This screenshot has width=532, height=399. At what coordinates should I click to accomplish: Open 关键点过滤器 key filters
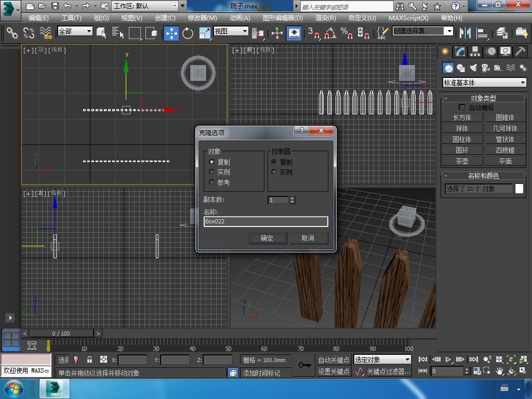(x=389, y=371)
